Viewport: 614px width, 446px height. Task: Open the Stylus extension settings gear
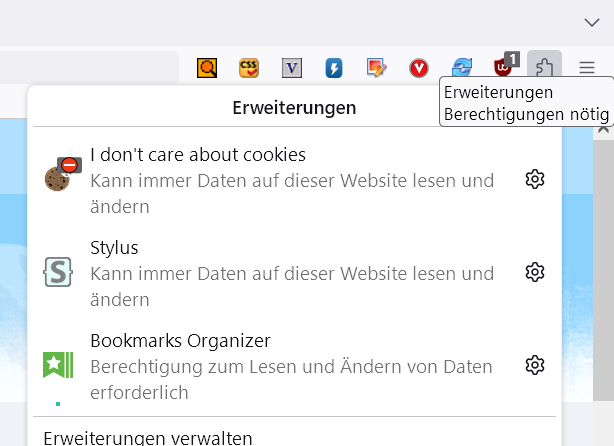pos(535,272)
